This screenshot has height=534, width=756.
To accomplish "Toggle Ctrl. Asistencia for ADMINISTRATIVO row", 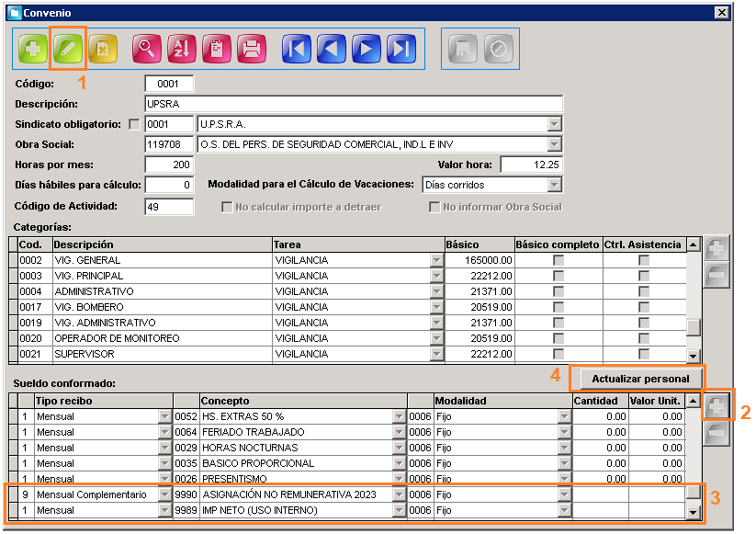I will pos(644,291).
